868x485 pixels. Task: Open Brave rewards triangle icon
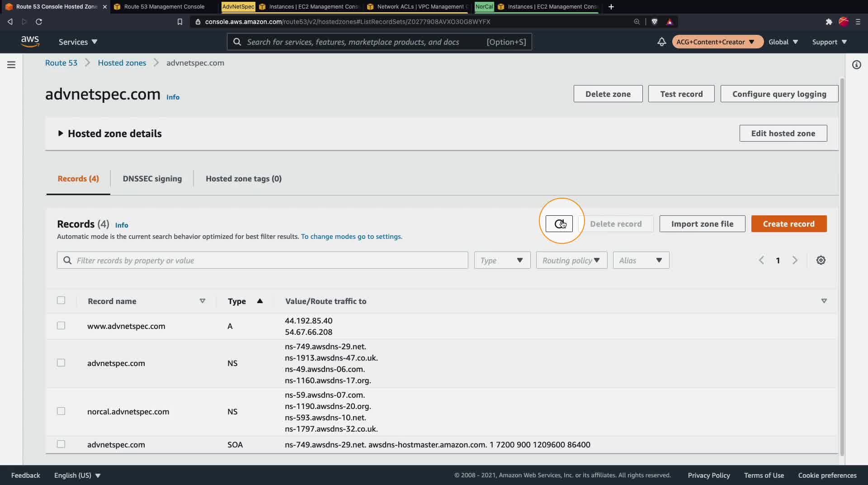[670, 22]
